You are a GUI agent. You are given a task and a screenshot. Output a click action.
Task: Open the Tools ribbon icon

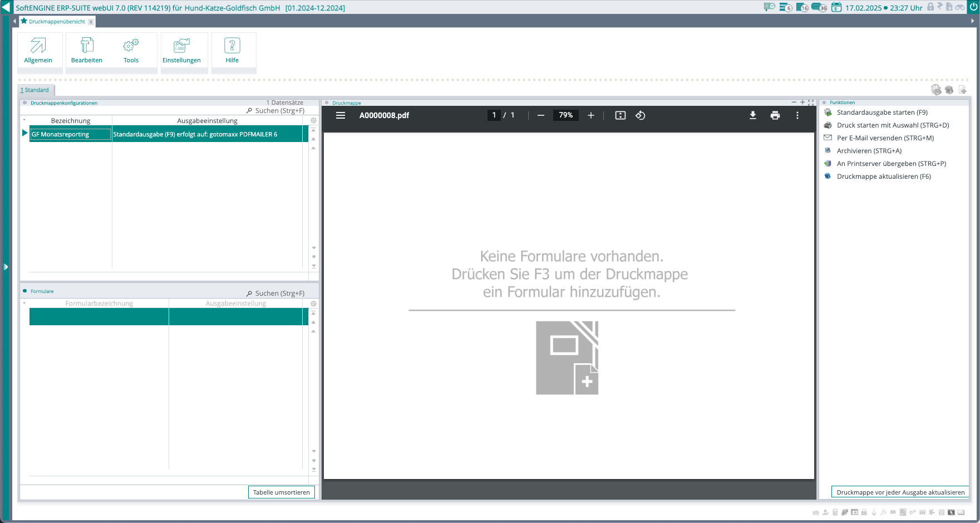pos(131,51)
